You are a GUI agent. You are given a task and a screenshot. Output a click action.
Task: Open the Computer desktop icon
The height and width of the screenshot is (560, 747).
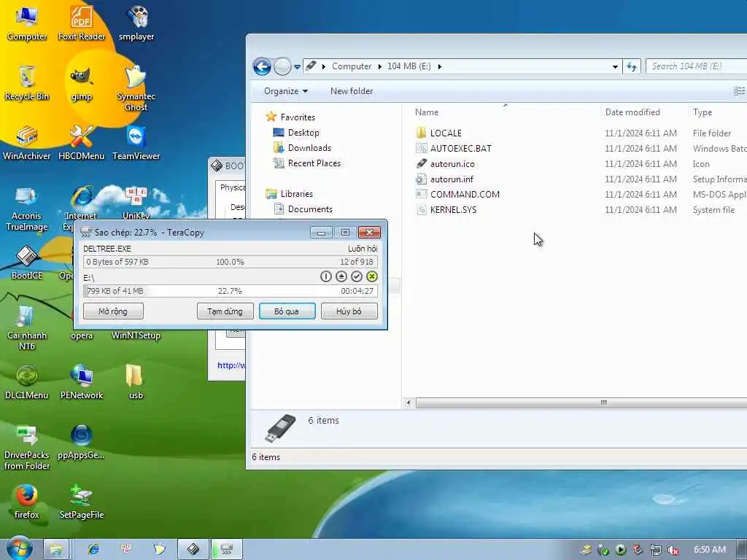[27, 23]
